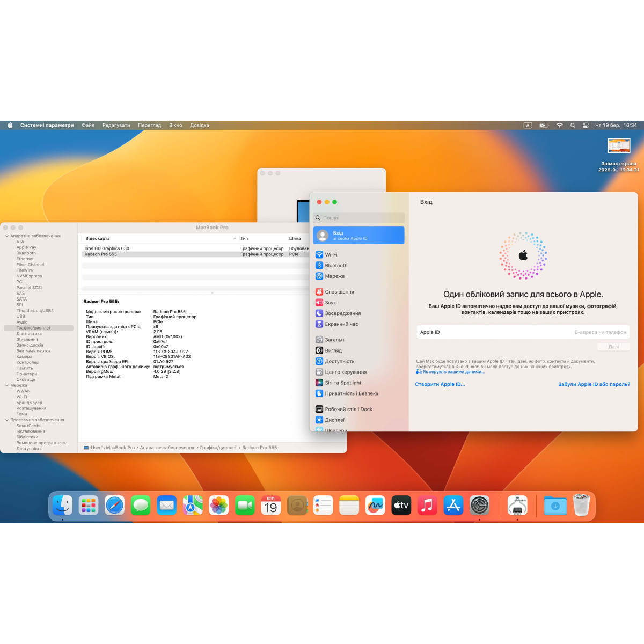This screenshot has width=644, height=644.
Task: Open Mail app in the Dock
Action: pyautogui.click(x=167, y=505)
